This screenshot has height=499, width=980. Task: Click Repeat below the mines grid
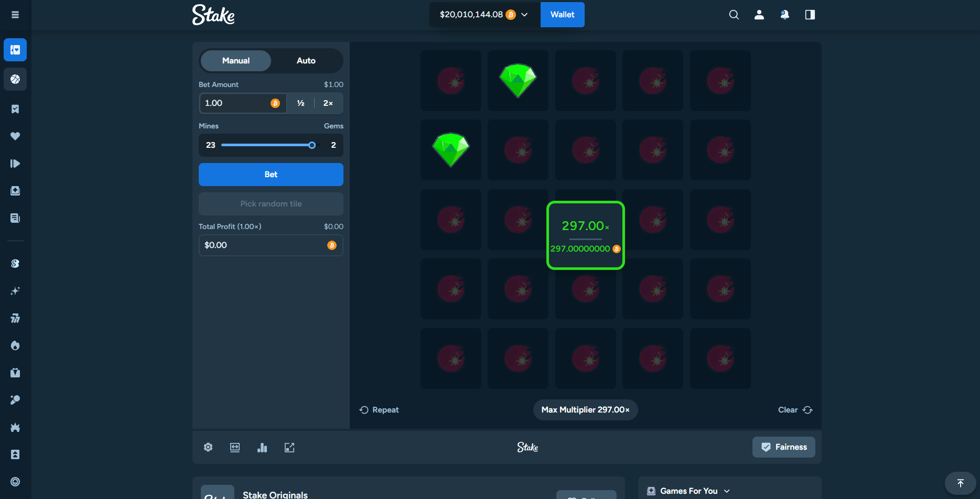[x=379, y=410]
